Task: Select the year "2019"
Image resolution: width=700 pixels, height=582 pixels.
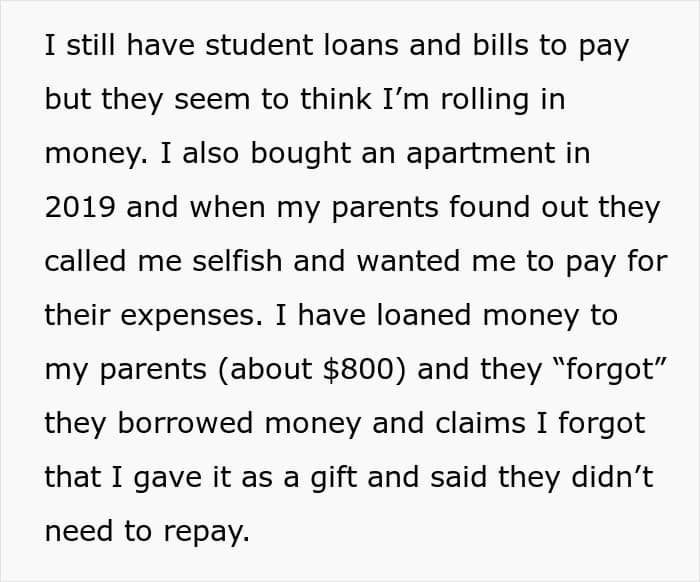Action: [x=81, y=209]
